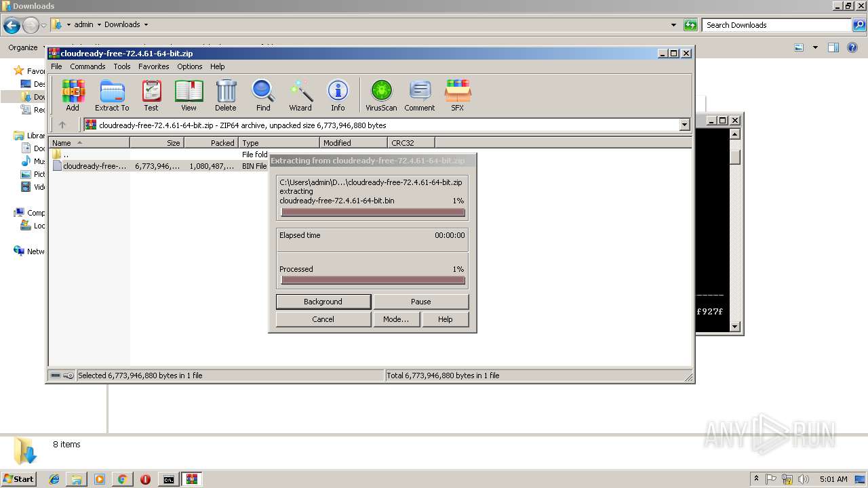This screenshot has height=488, width=868.
Task: Click the Processed total progress bar
Action: (x=373, y=280)
